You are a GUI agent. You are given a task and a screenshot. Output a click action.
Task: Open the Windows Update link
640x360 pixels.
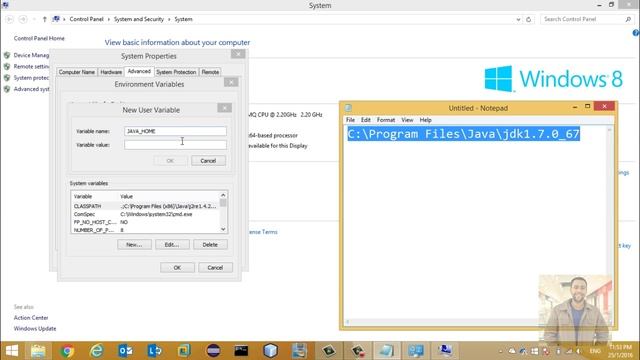pos(35,329)
